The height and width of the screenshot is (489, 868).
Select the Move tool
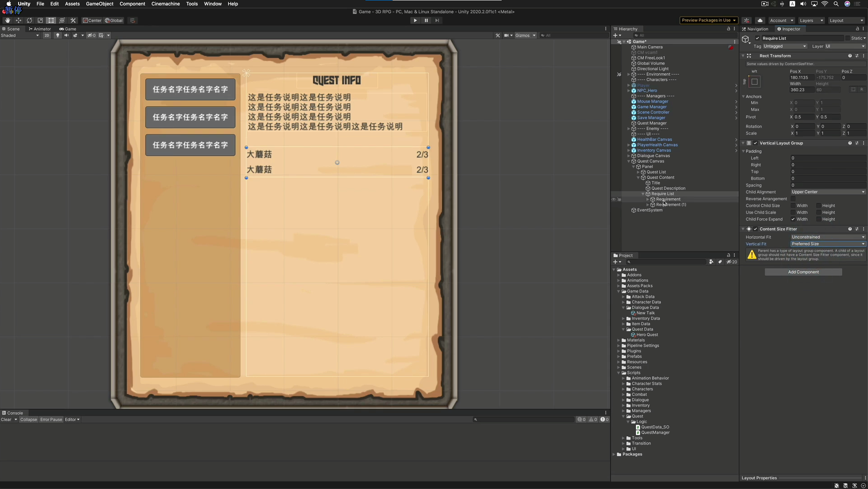[19, 20]
